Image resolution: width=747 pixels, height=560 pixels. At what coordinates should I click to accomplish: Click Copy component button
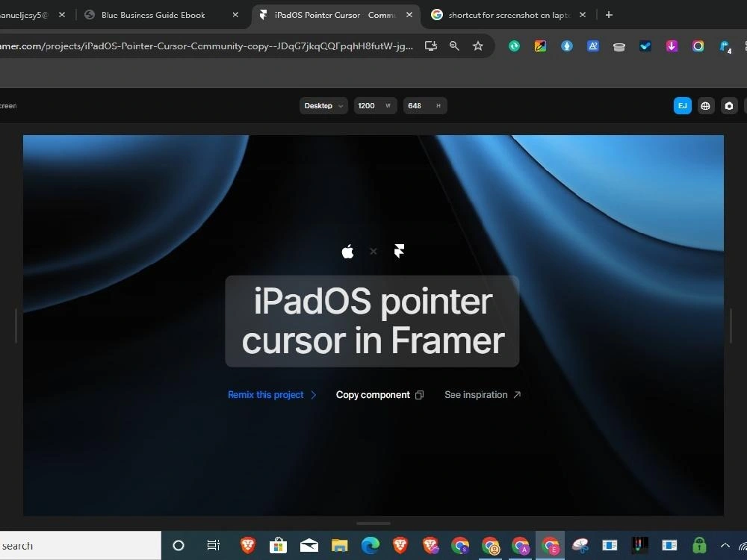(x=379, y=395)
